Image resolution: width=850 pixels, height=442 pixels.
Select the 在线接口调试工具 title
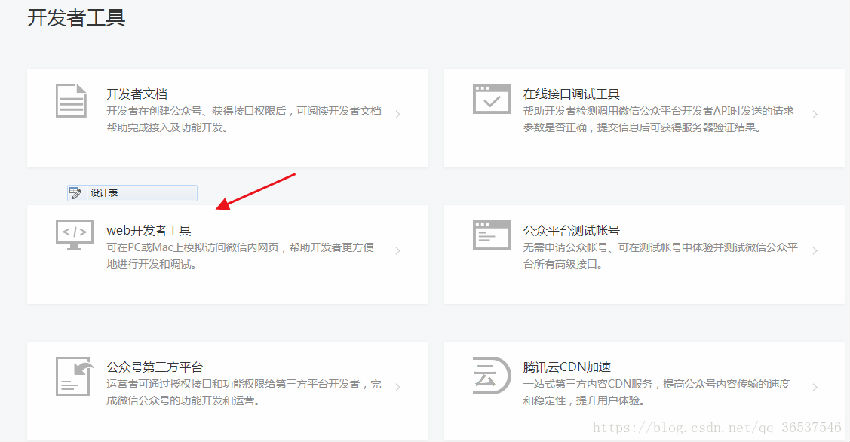click(x=572, y=94)
